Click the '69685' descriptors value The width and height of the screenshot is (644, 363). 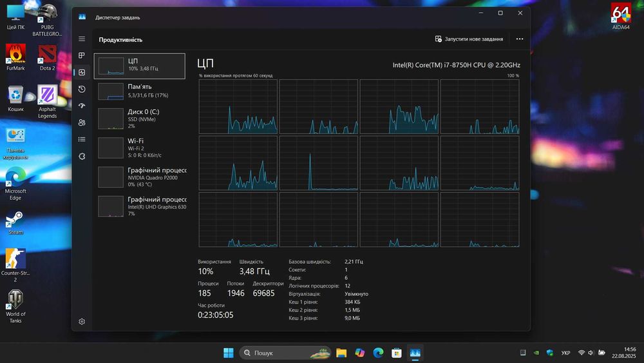tap(263, 293)
